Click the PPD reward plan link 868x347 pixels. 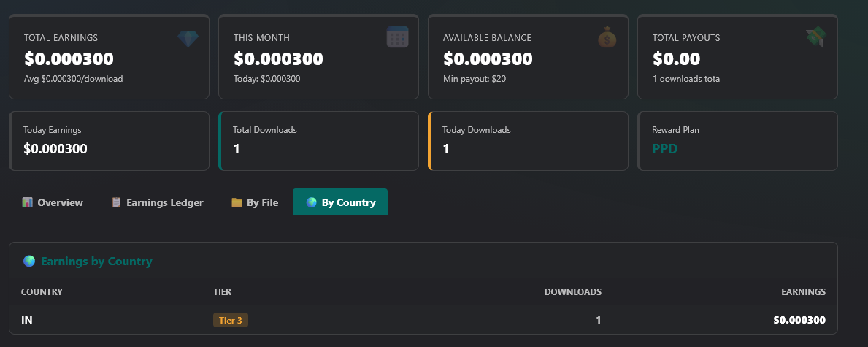(664, 149)
